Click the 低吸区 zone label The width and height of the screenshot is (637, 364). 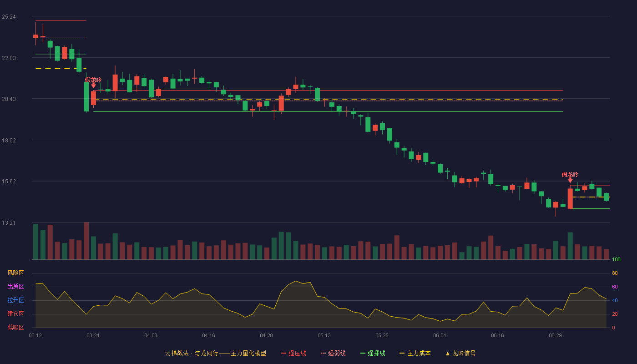click(x=15, y=328)
